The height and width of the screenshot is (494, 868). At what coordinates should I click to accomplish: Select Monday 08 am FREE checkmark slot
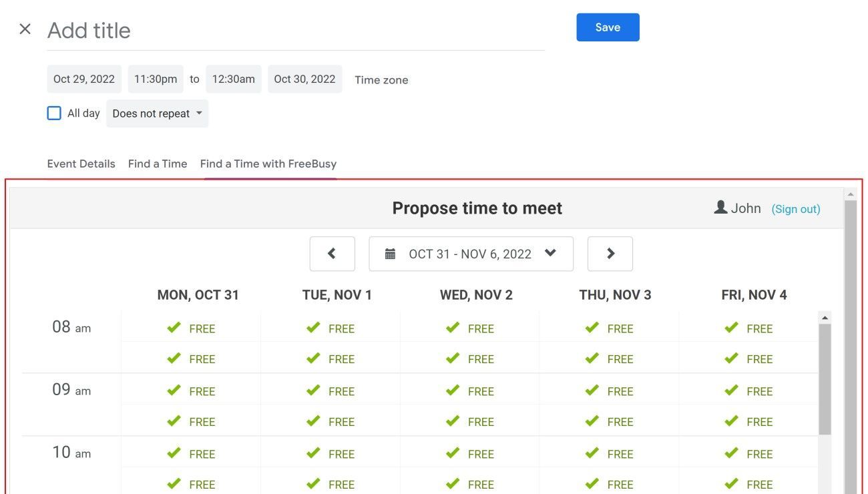[174, 328]
